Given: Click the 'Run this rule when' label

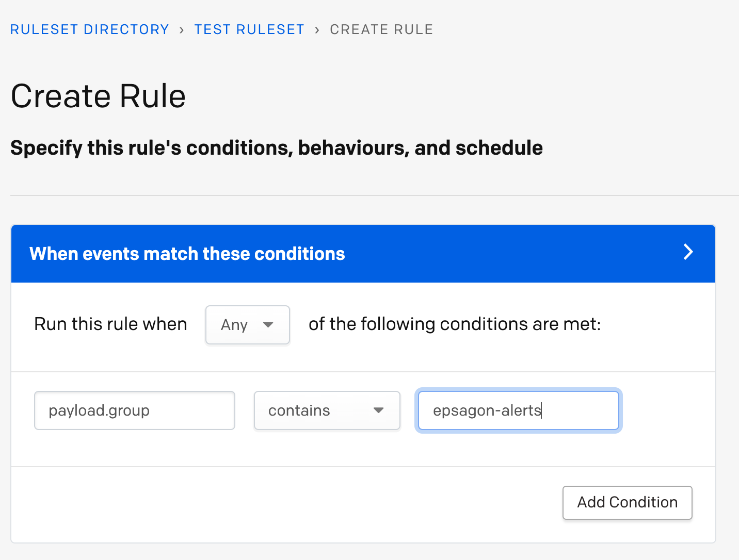Looking at the screenshot, I should [110, 324].
